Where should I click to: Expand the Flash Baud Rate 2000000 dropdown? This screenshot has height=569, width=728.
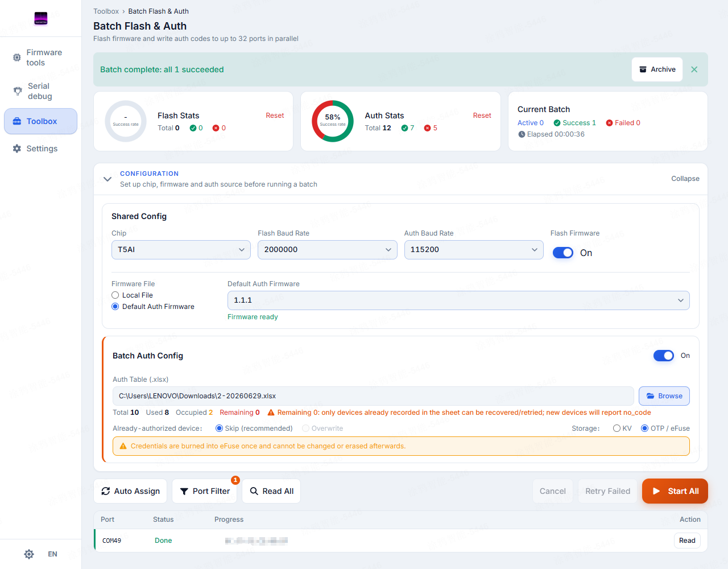point(328,250)
